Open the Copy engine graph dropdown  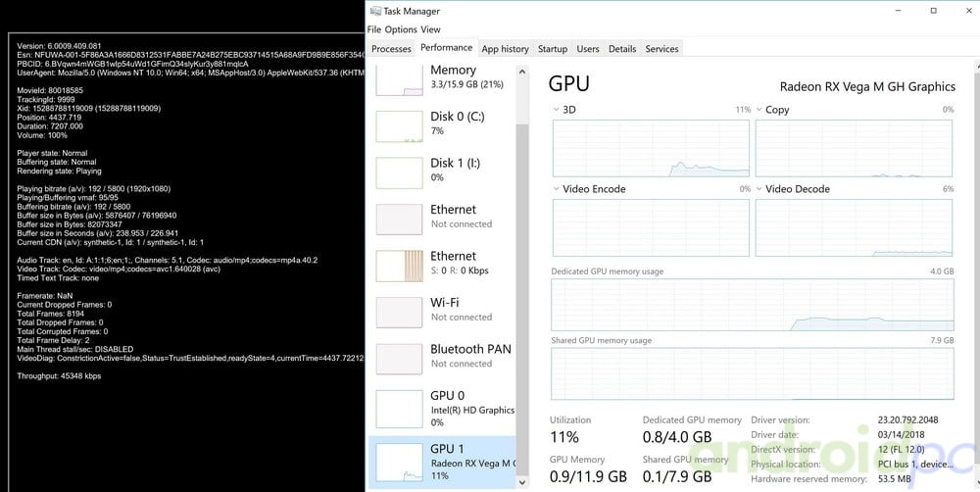coord(759,110)
